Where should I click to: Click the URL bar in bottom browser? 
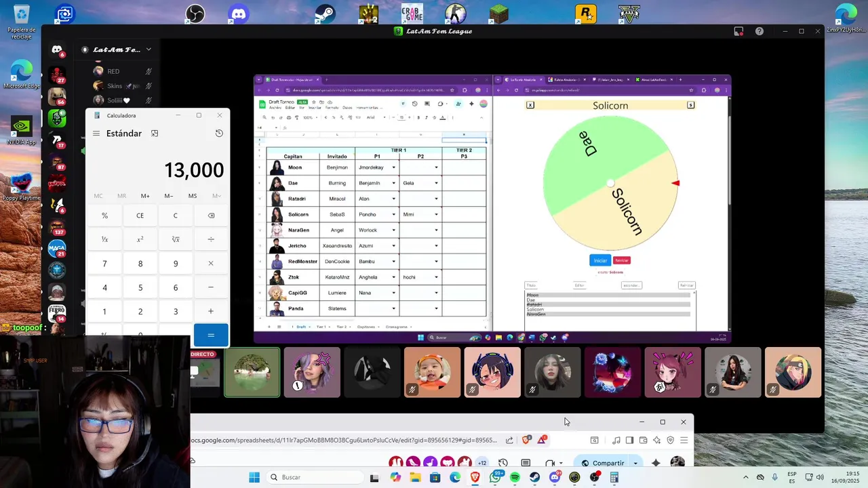[346, 440]
